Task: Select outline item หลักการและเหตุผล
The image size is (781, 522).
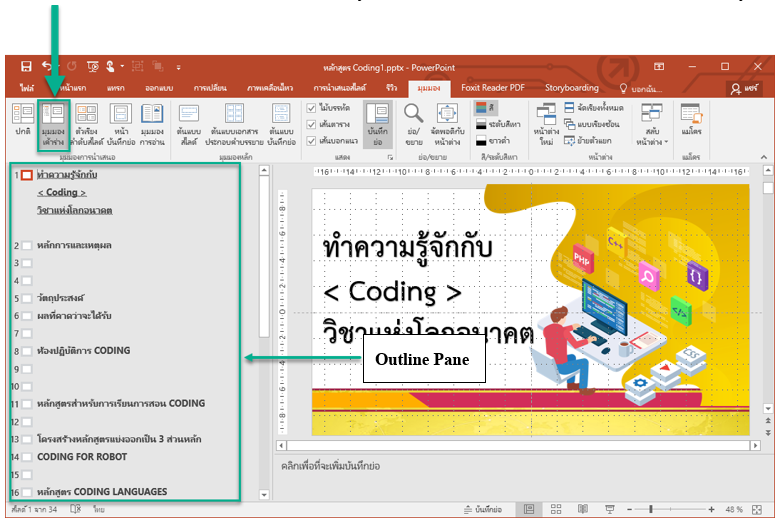Action: 74,245
